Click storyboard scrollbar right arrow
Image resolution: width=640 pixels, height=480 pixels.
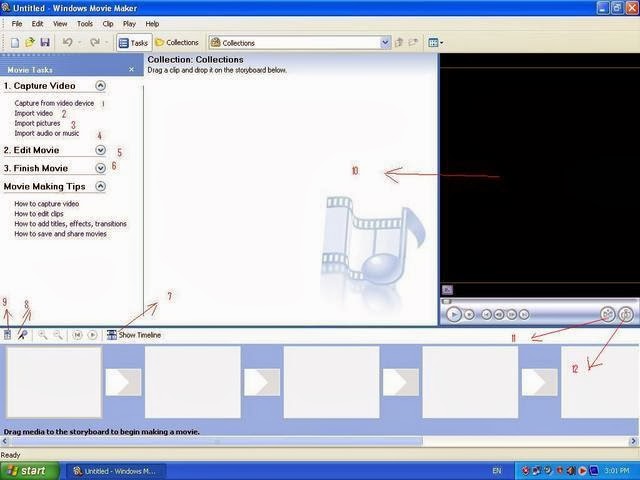tap(633, 441)
